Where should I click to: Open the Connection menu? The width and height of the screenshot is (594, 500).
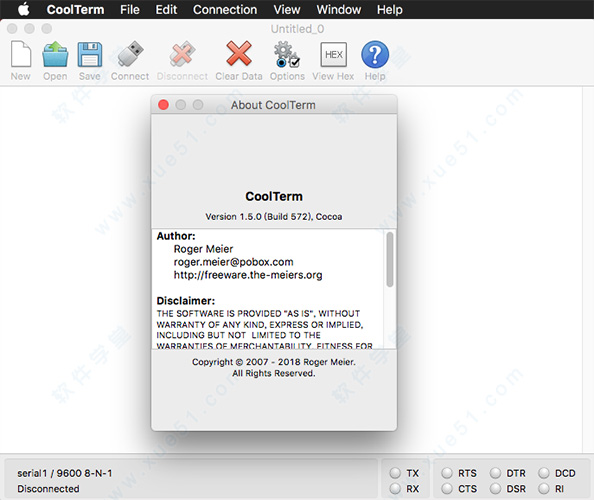[x=225, y=9]
